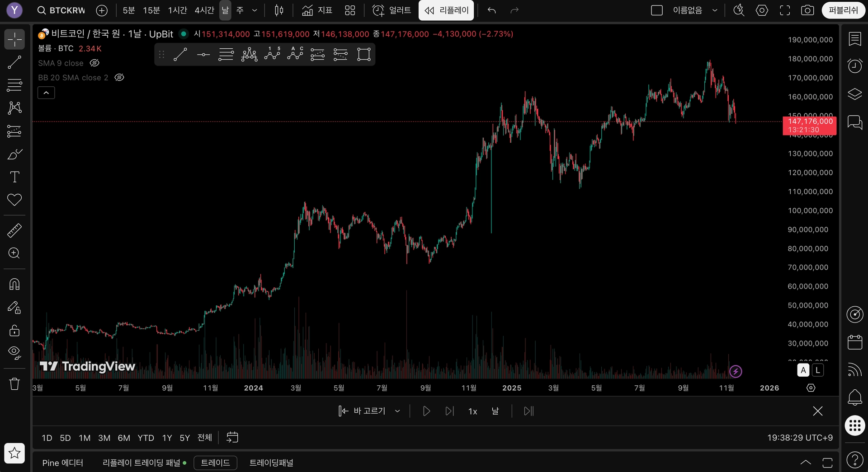Open the 지표 indicators dialog
Image resolution: width=868 pixels, height=472 pixels.
coord(317,10)
